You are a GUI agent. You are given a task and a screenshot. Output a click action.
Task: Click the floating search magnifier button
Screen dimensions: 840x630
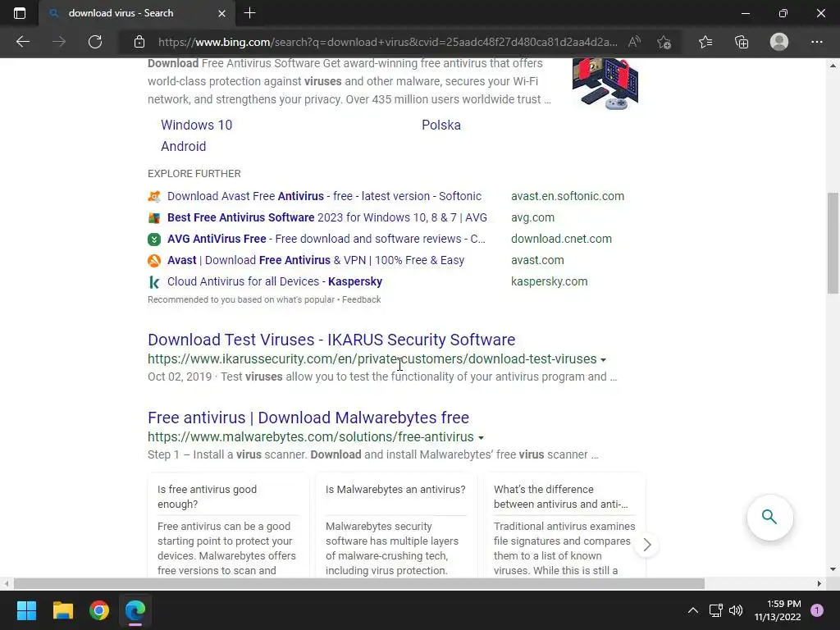point(769,517)
